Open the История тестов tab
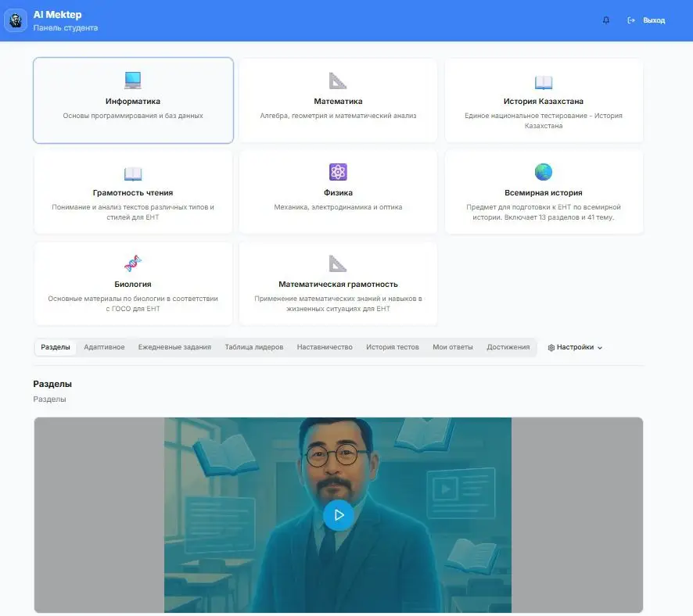The height and width of the screenshot is (616, 693). click(x=392, y=347)
